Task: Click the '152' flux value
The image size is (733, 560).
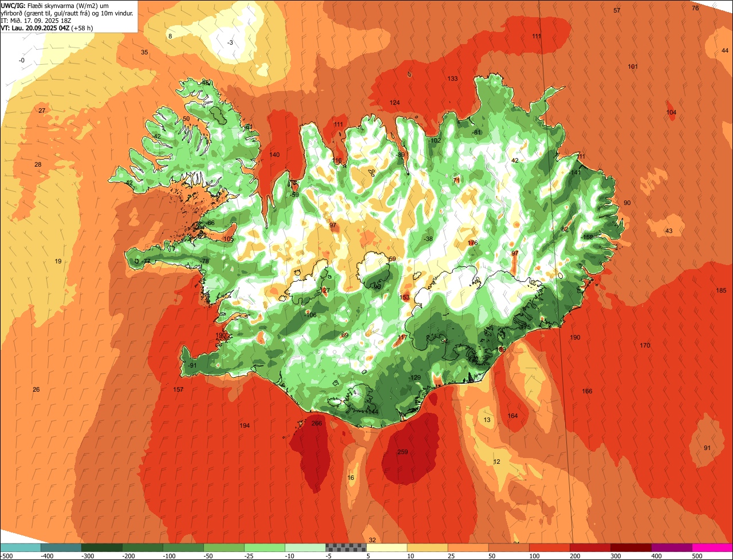Action: tap(588, 238)
